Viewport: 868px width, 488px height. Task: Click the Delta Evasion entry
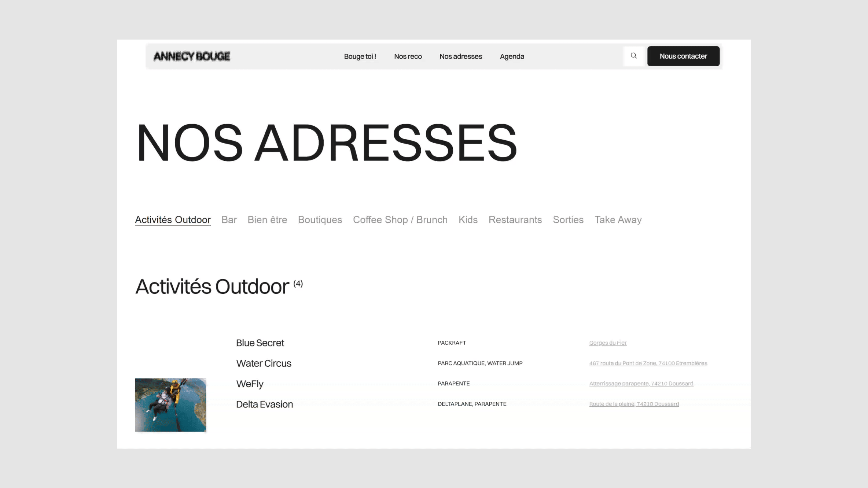point(264,404)
